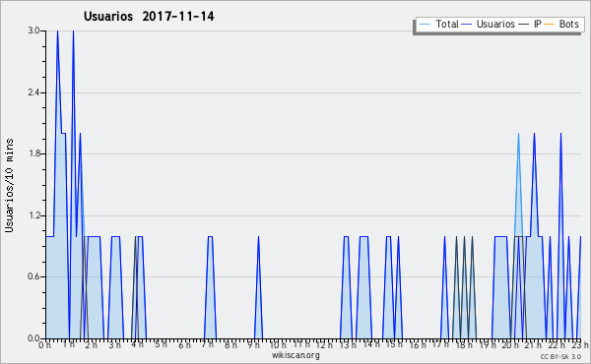Viewport: 591px width, 364px height.
Task: Click the '5 h' x-axis label
Action: 161,344
